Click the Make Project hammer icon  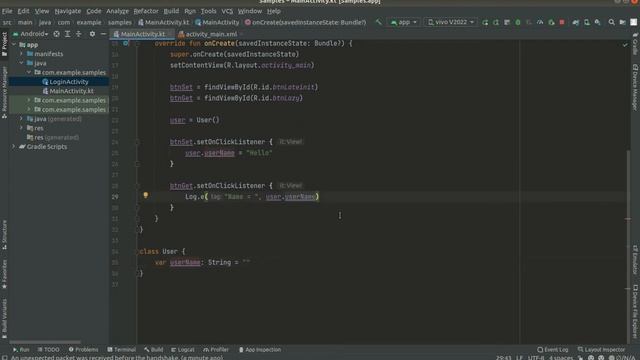point(379,22)
